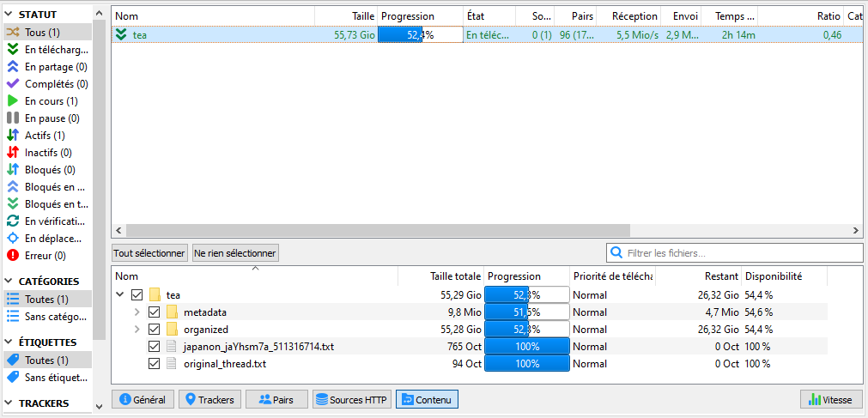Viewport: 868px width, 418px height.
Task: Click the sidebar scroll down arrow
Action: [x=99, y=406]
